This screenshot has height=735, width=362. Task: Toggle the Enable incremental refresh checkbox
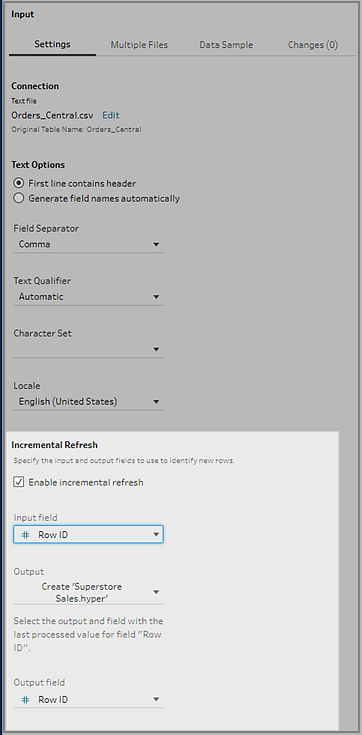(x=19, y=482)
